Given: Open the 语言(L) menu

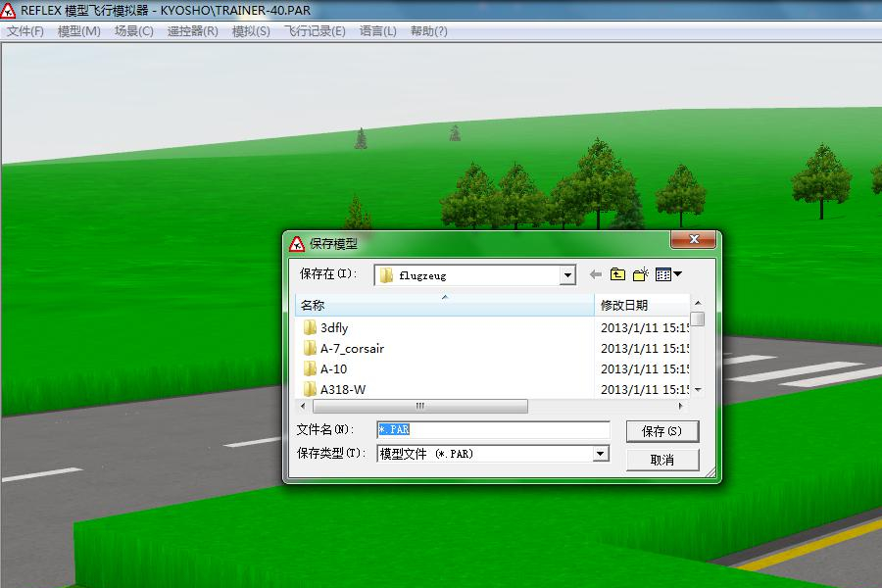Looking at the screenshot, I should pyautogui.click(x=377, y=31).
